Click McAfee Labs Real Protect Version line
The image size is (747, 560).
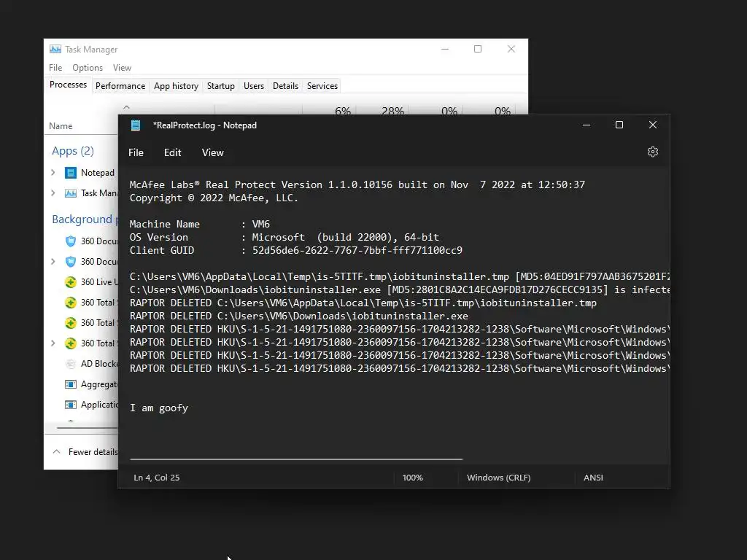point(357,184)
